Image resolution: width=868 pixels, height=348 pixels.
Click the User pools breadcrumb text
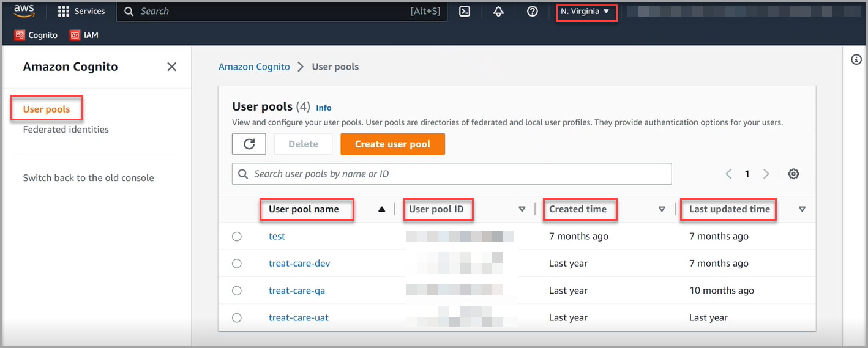pos(335,67)
